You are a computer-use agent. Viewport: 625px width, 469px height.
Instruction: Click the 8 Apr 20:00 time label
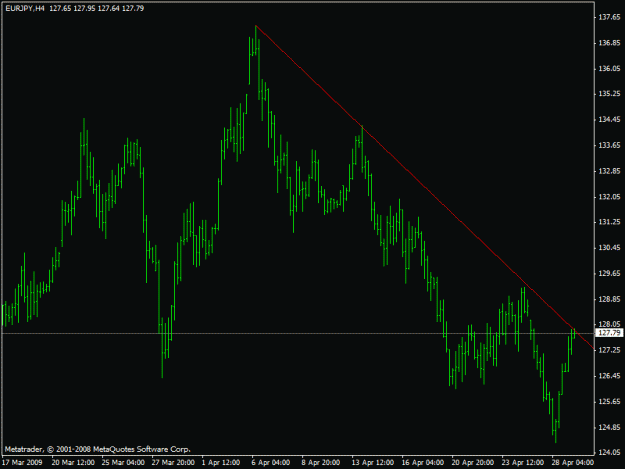tap(320, 462)
